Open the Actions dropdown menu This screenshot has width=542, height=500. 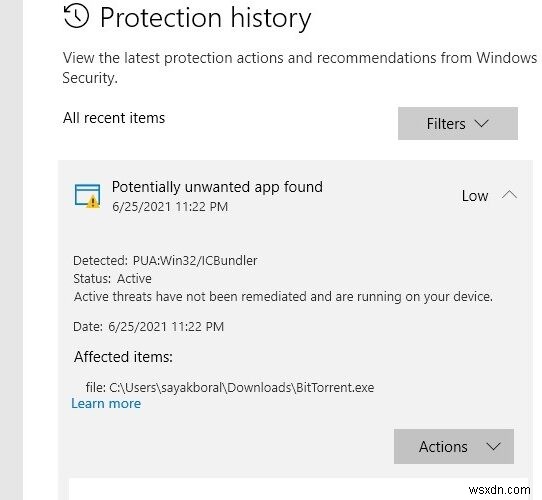(454, 446)
